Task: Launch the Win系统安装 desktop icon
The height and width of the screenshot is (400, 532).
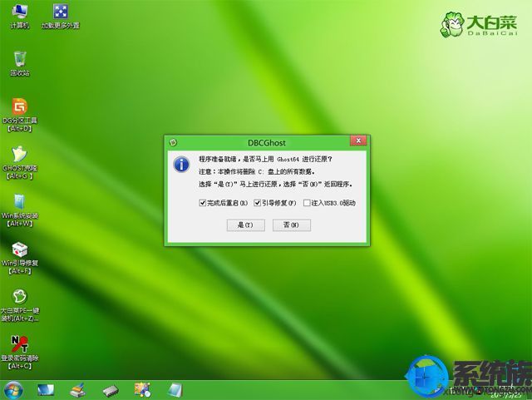Action: [x=20, y=210]
